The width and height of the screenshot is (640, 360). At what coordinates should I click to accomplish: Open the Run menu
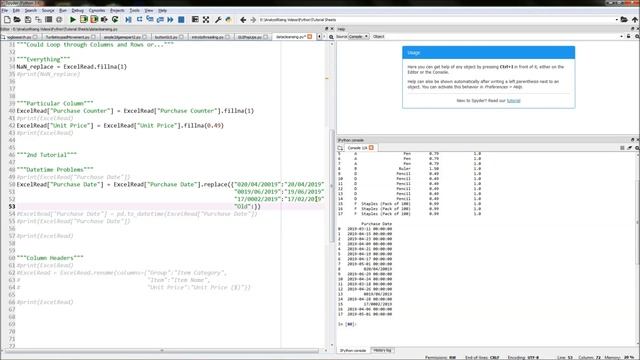[x=63, y=10]
